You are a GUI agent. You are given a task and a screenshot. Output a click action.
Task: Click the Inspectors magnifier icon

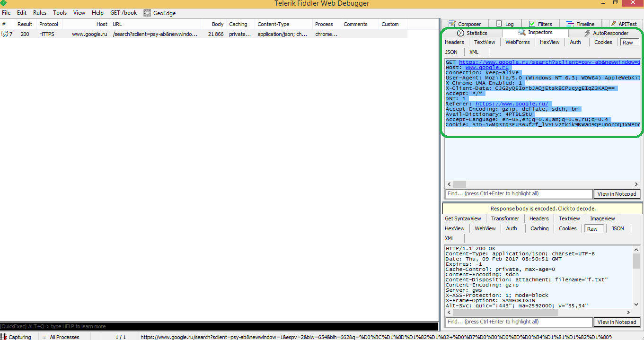(x=522, y=32)
